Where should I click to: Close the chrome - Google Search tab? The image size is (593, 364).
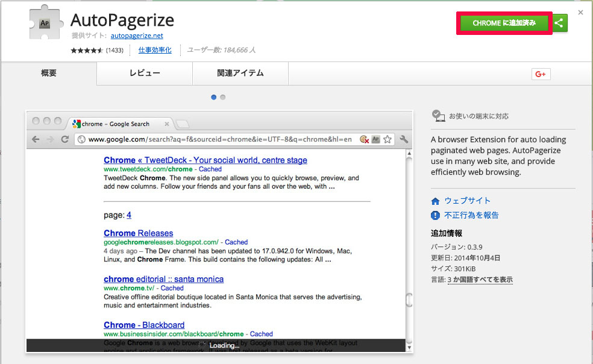167,124
